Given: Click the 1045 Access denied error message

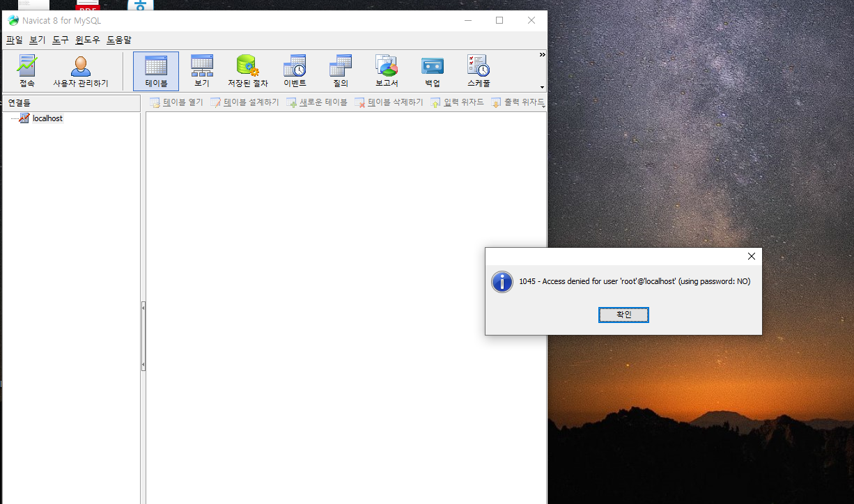Looking at the screenshot, I should coord(635,281).
